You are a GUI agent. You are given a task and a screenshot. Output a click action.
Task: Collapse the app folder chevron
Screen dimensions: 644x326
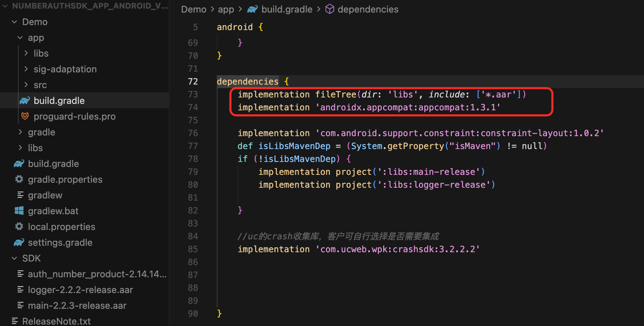20,38
